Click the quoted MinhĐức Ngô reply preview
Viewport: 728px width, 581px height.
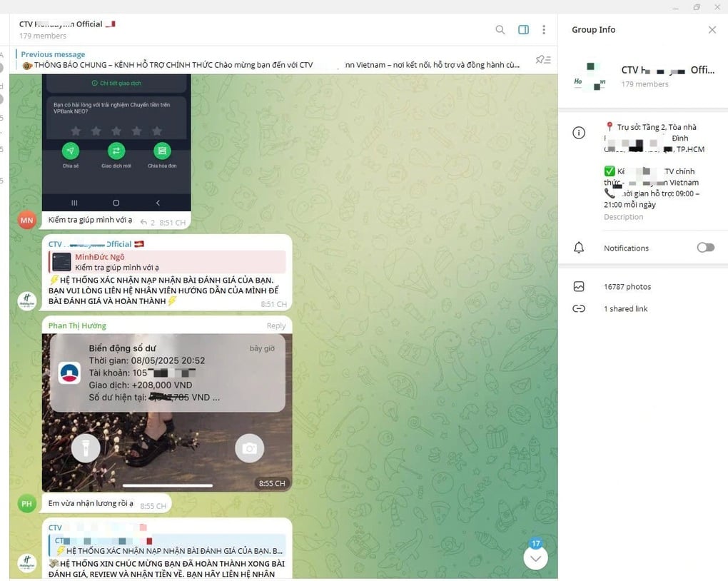[x=167, y=262]
